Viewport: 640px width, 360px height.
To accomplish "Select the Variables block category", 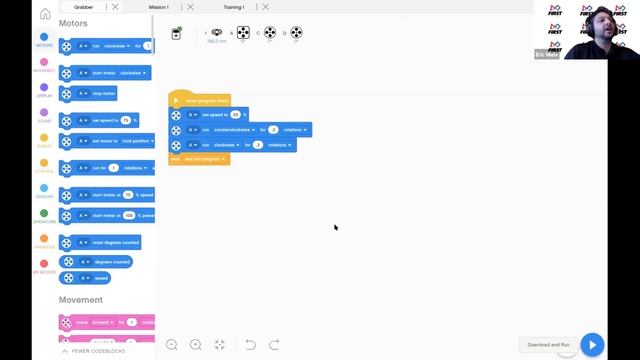I will [x=44, y=242].
